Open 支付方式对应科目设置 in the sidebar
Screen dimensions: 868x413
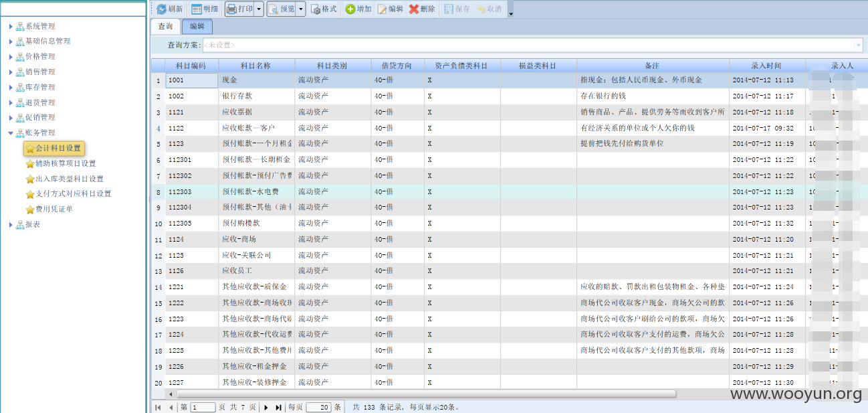point(68,193)
